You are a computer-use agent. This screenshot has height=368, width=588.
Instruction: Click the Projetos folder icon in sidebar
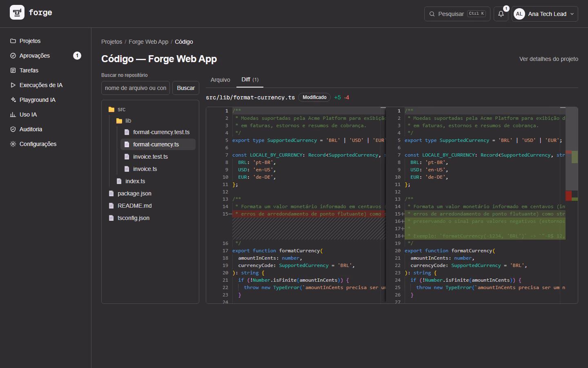coord(13,41)
